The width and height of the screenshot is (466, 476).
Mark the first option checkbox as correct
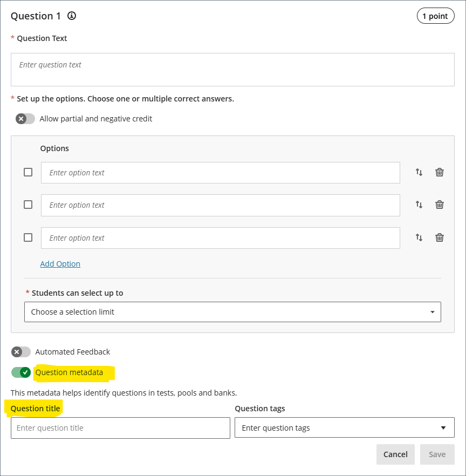28,172
